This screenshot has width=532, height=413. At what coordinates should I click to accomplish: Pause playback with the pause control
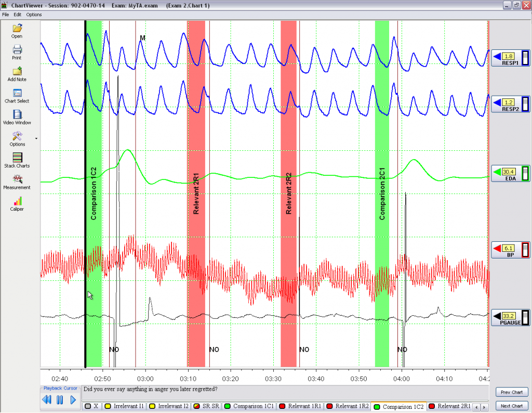tap(60, 400)
